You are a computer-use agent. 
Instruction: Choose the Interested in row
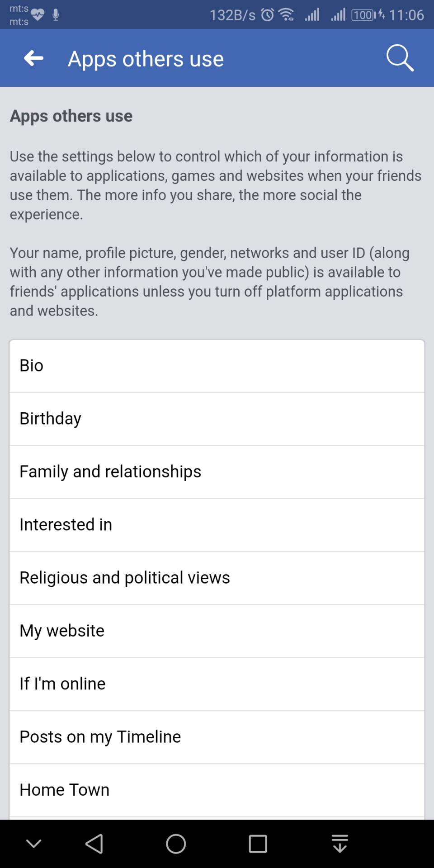[x=217, y=525]
